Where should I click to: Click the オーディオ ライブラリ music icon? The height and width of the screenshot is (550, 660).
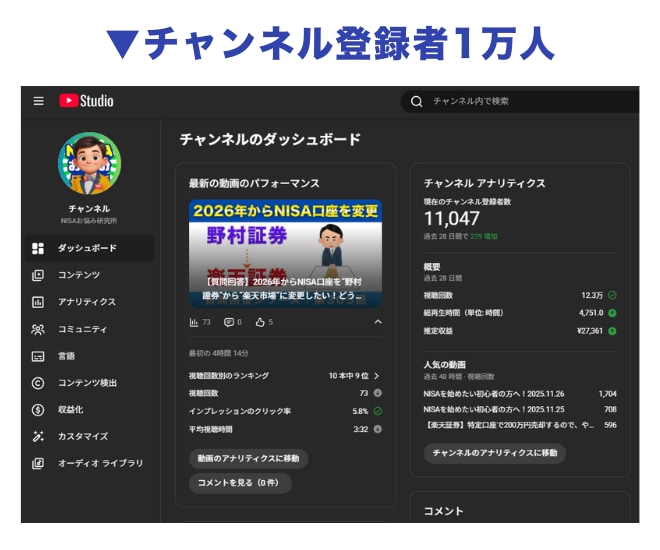(38, 463)
